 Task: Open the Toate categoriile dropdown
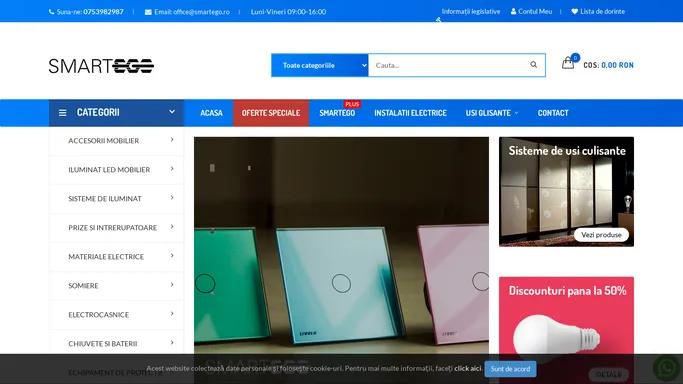pyautogui.click(x=320, y=65)
